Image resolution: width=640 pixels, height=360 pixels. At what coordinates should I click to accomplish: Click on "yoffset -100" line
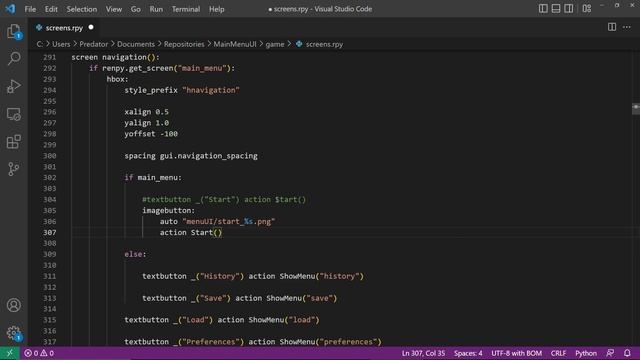coord(151,134)
